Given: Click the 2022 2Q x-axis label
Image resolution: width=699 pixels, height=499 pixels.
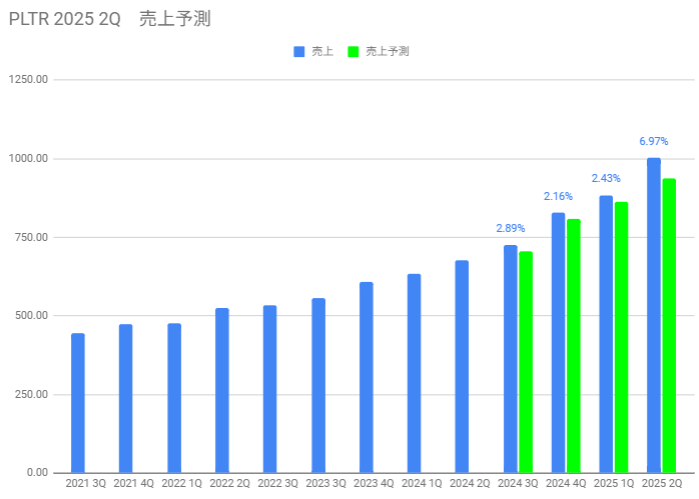Looking at the screenshot, I should (x=230, y=483).
